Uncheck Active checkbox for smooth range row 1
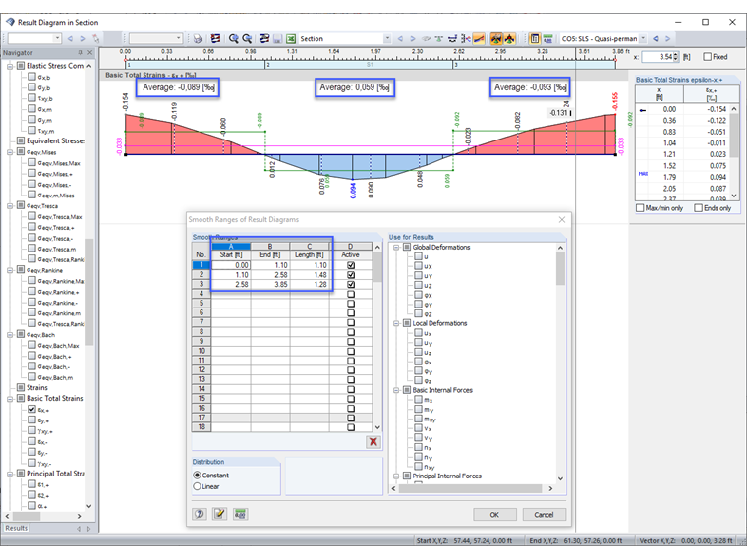This screenshot has height=560, width=747. click(x=351, y=265)
